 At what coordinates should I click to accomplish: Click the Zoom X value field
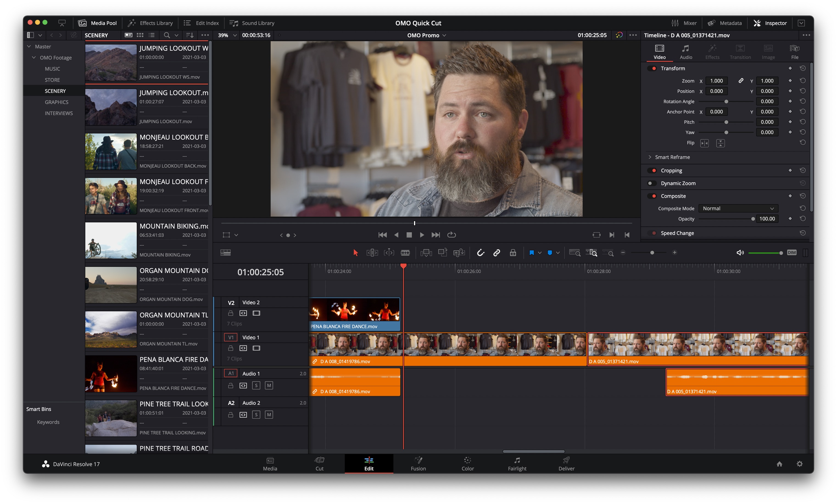tap(716, 80)
